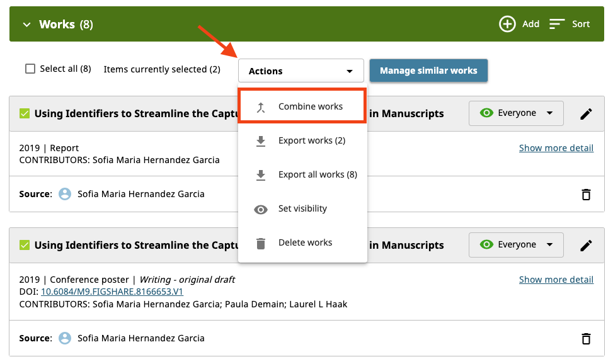Uncheck the Report work's green checkbox
Image resolution: width=613 pixels, height=364 pixels.
tap(25, 114)
